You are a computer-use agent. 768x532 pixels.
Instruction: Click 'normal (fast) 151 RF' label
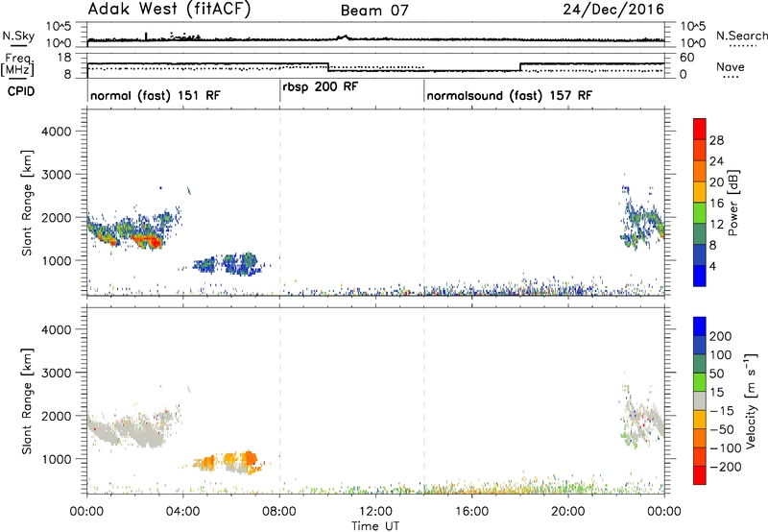tap(156, 95)
